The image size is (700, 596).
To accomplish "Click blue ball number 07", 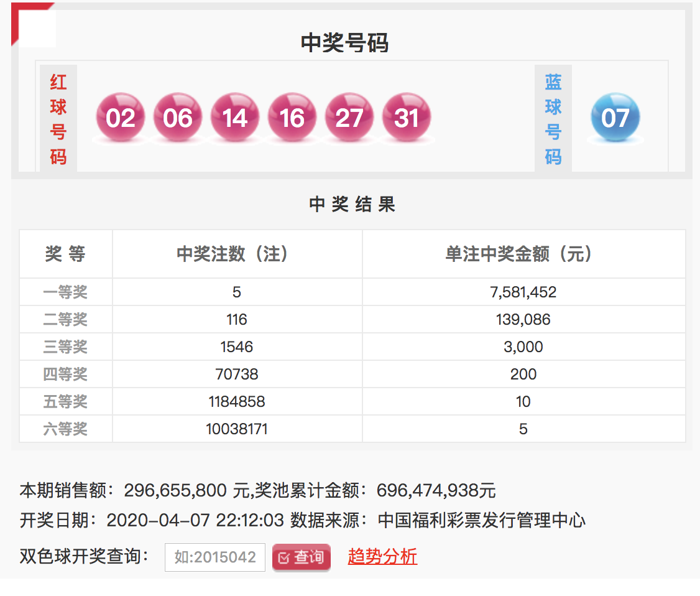I will coord(615,118).
